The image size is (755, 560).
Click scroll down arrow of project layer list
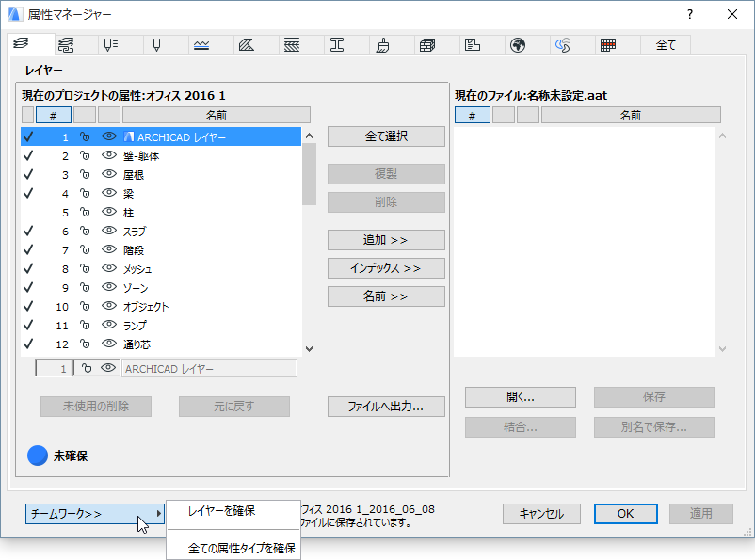point(309,349)
